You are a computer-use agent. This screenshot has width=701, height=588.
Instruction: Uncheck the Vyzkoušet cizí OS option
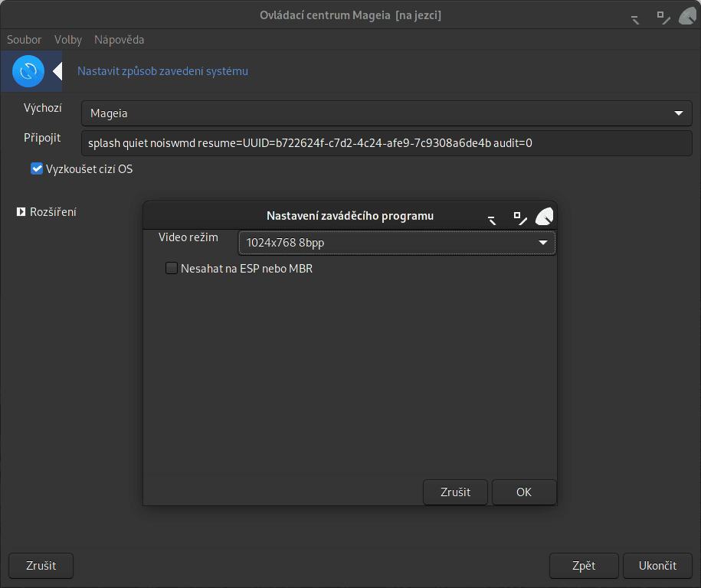click(x=36, y=169)
